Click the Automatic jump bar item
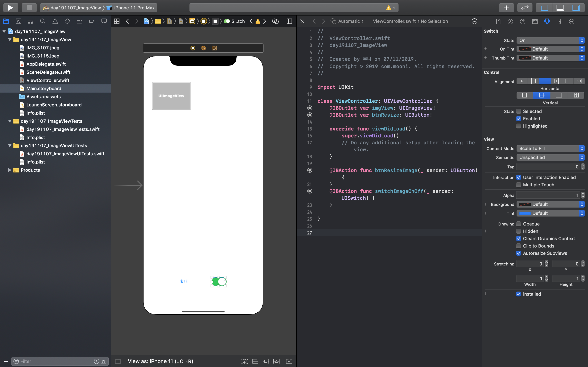Screen dimensions: 588x367 [x=349, y=21]
